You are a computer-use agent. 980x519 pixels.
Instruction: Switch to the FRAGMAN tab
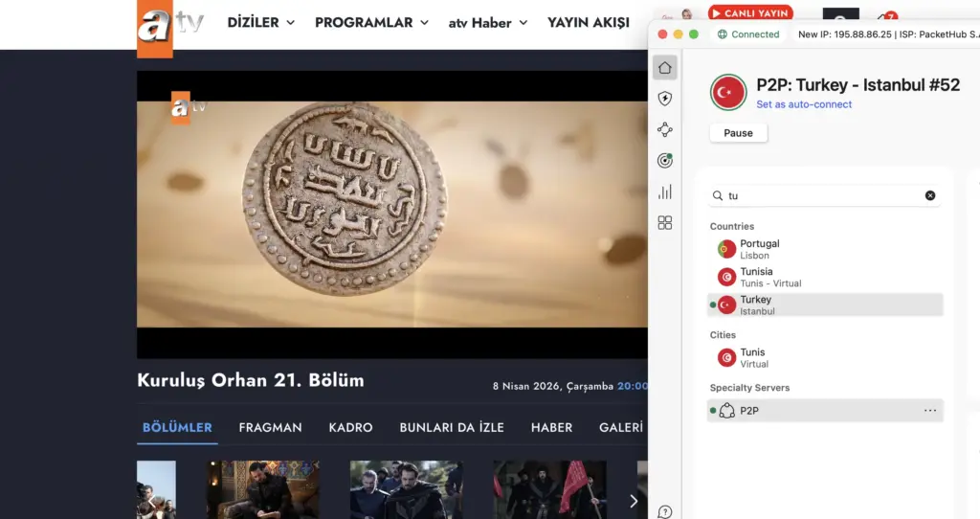click(x=270, y=427)
